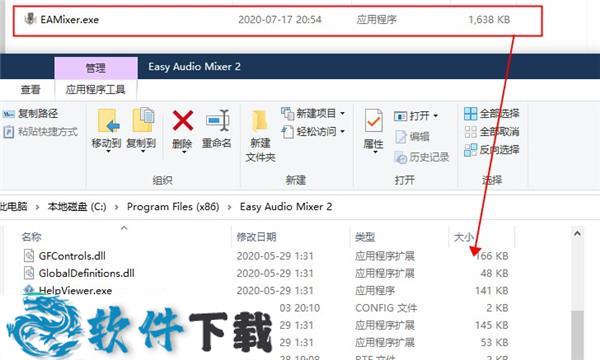The width and height of the screenshot is (600, 360).
Task: Click the 轻松访问 icon
Action: [x=287, y=132]
